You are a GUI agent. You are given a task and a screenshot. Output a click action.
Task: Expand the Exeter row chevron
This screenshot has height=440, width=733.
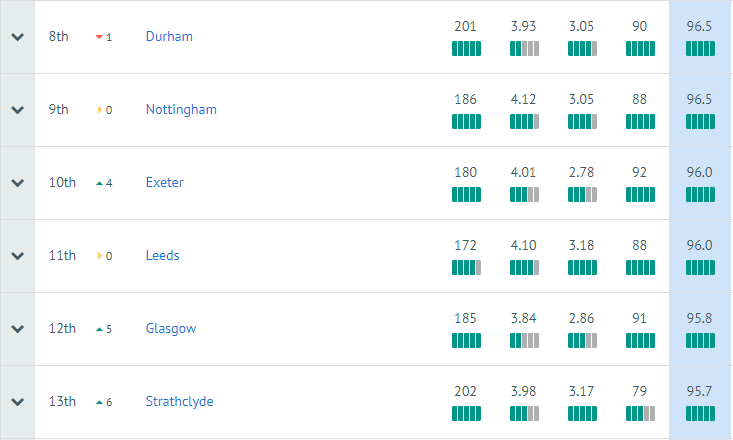[x=17, y=183]
